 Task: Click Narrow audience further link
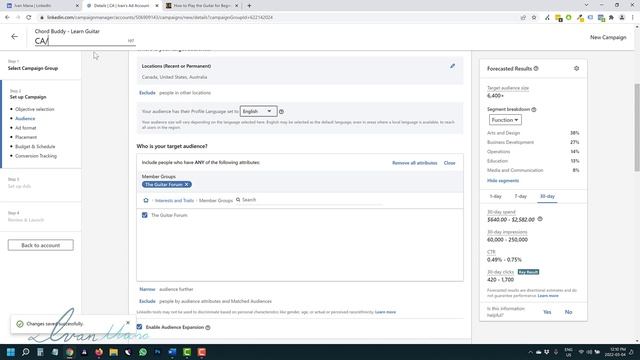click(147, 289)
